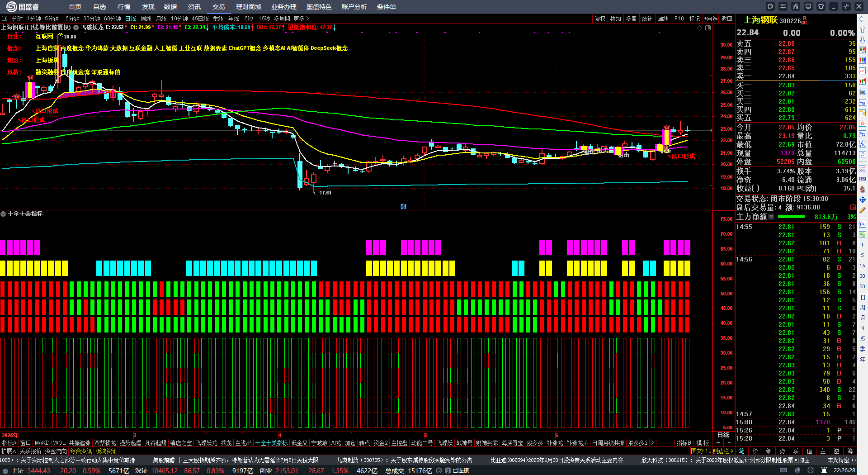
Task: Click the 已连接 connection status
Action: 461,470
